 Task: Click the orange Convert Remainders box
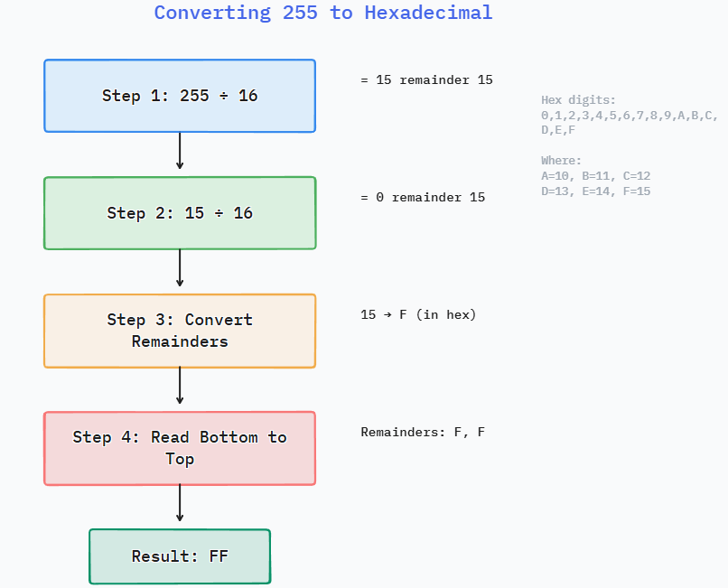180,331
